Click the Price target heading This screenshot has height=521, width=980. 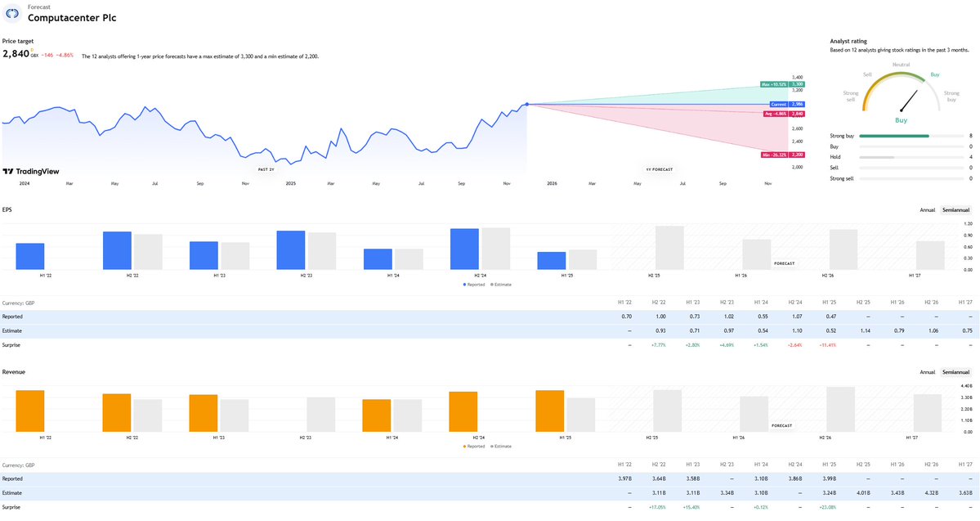pos(18,41)
